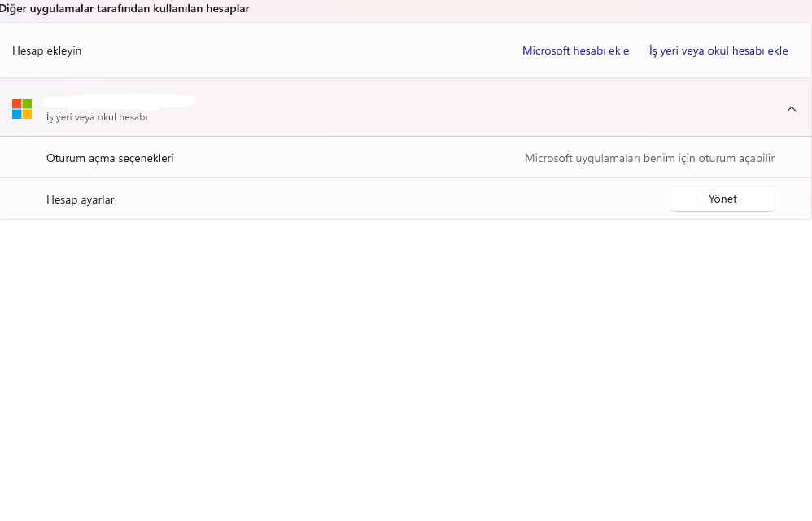Click the 'Hesap ekleyin' label
Viewport: 812px width, 521px height.
(x=47, y=50)
